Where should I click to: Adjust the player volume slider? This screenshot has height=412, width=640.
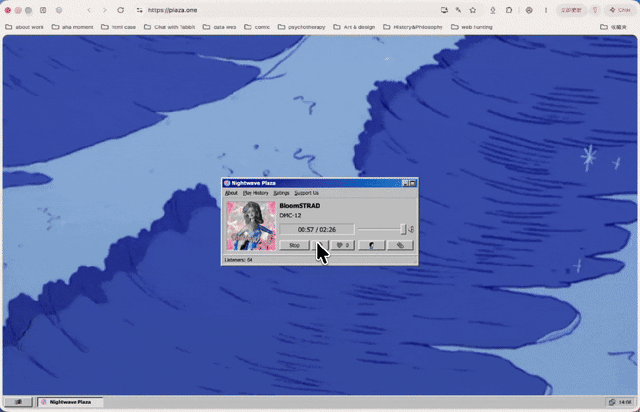[382, 229]
